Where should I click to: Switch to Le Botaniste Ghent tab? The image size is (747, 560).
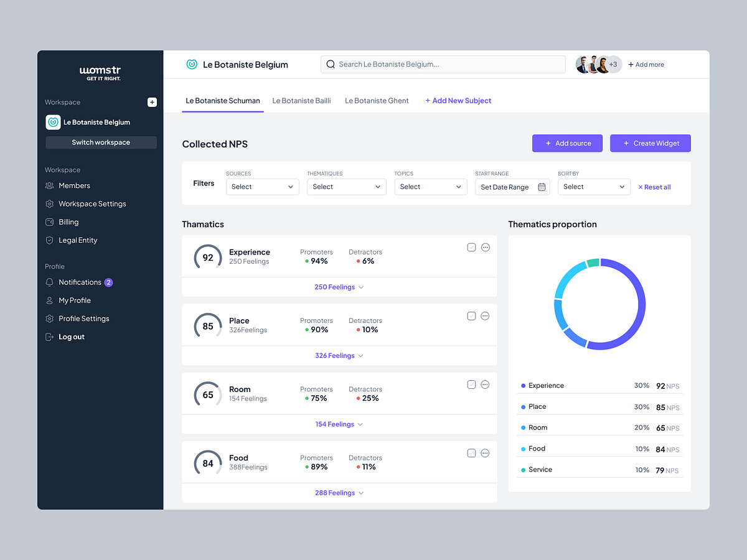coord(377,101)
